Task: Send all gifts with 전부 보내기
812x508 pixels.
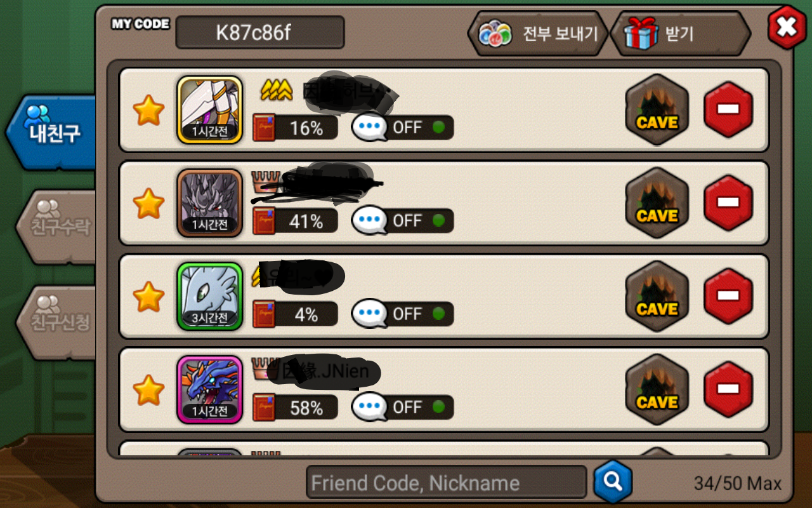Action: [538, 34]
